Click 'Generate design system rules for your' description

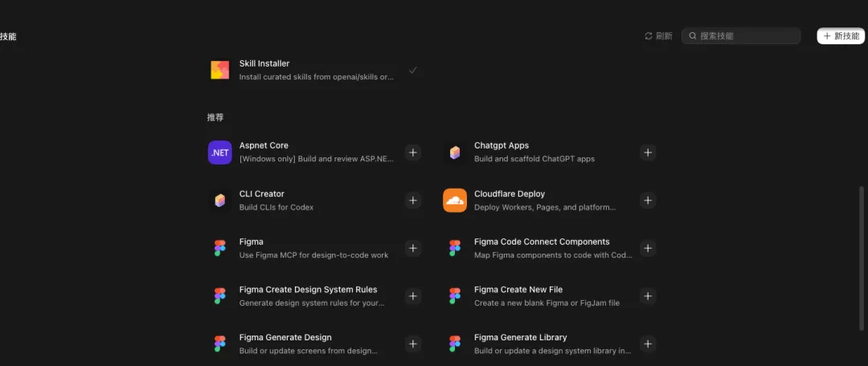[x=312, y=303]
